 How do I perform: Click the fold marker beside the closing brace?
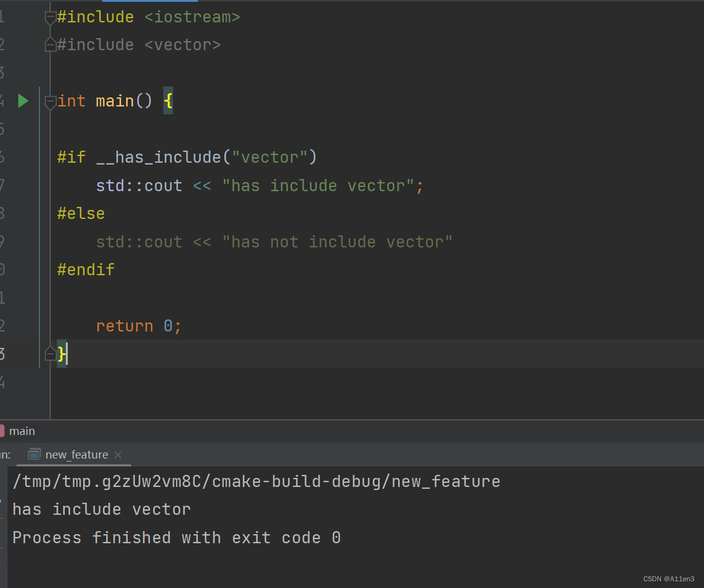pyautogui.click(x=50, y=354)
